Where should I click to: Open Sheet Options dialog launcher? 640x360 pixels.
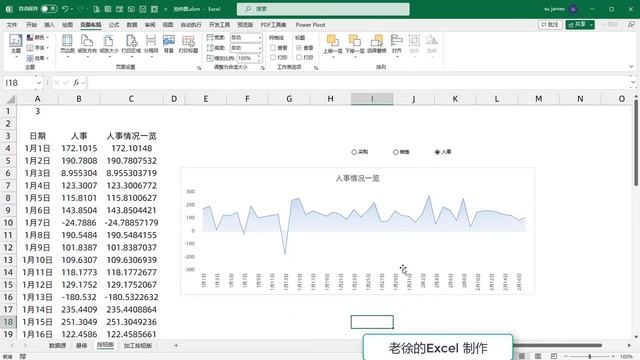(x=316, y=68)
